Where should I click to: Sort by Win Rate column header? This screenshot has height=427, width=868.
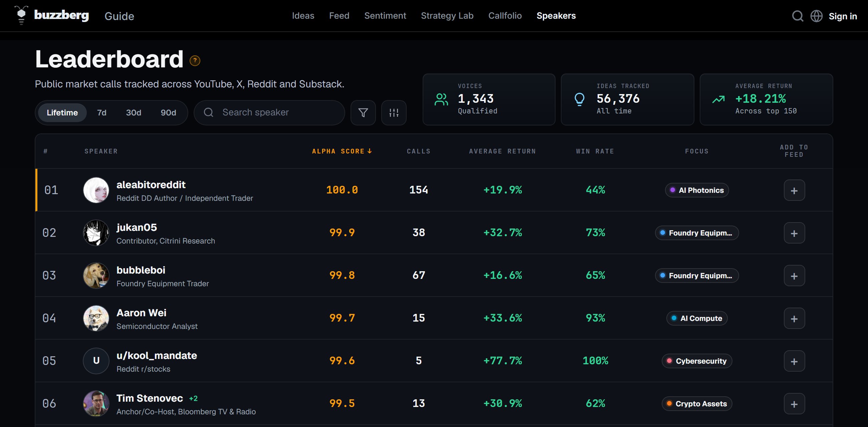[x=595, y=151]
